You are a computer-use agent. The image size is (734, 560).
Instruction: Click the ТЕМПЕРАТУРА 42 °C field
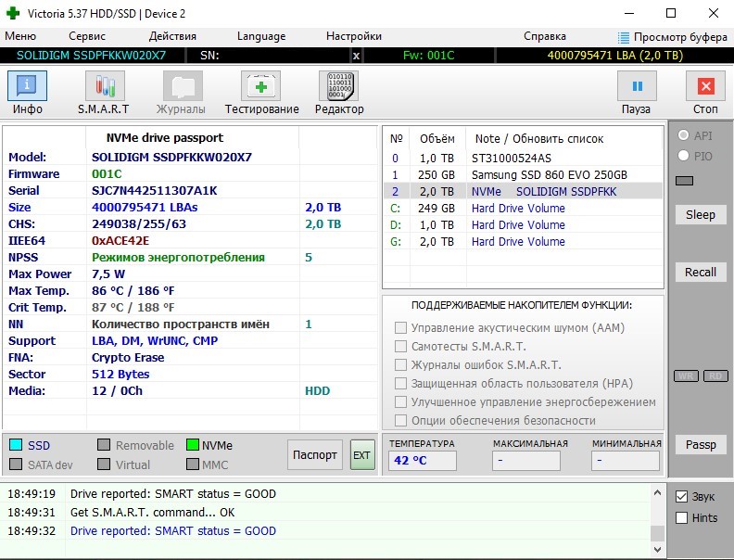[x=423, y=461]
